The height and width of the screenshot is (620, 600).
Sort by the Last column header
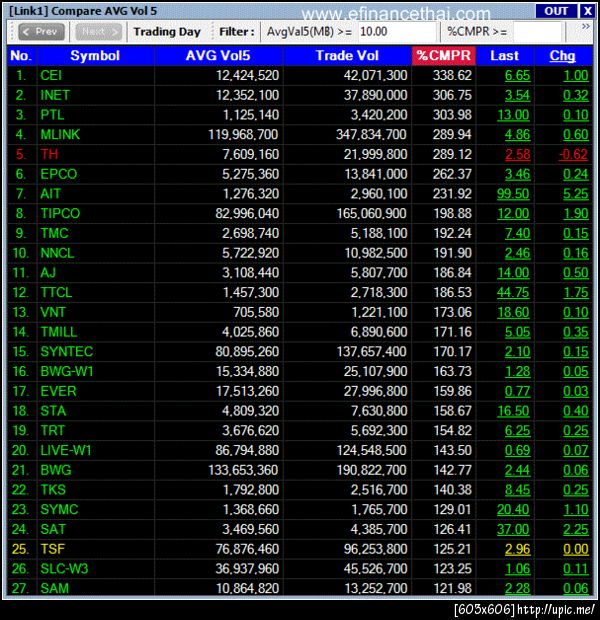[x=505, y=56]
